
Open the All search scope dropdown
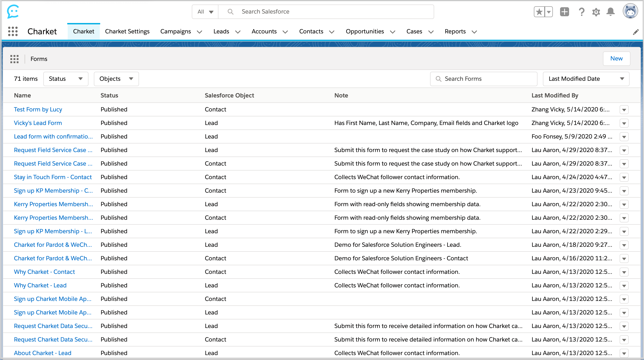point(205,12)
